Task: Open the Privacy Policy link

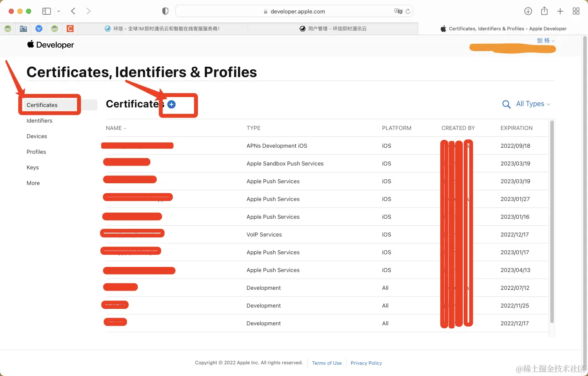Action: 366,363
